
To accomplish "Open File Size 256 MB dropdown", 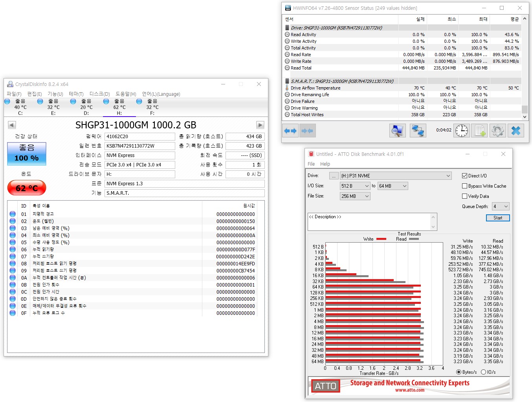I will pos(355,196).
